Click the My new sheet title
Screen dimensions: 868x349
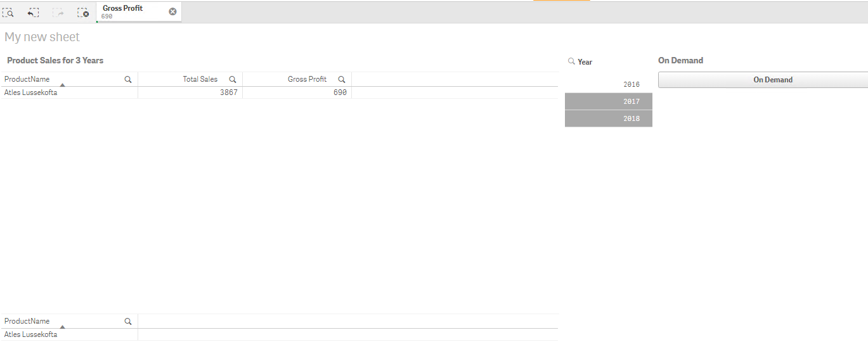[x=42, y=37]
